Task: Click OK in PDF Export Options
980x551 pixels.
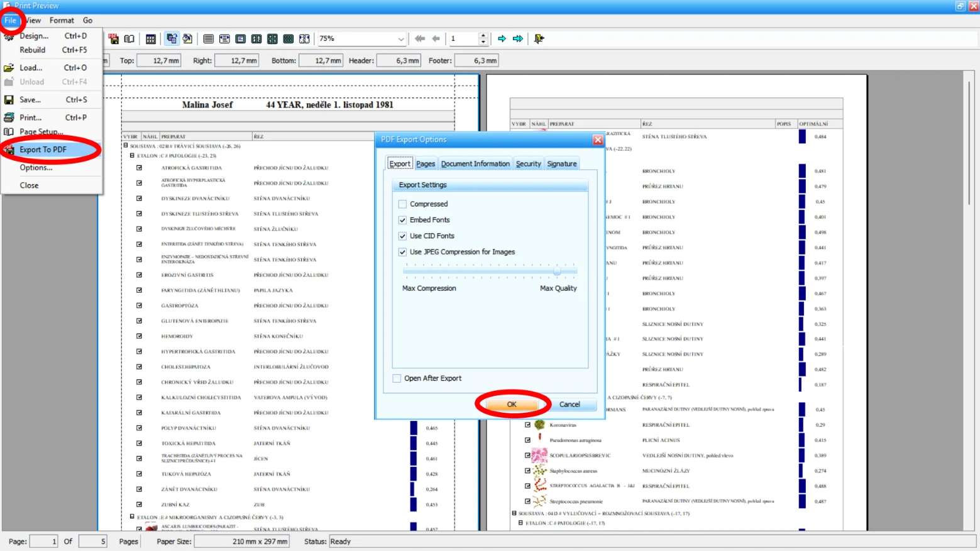Action: click(512, 405)
